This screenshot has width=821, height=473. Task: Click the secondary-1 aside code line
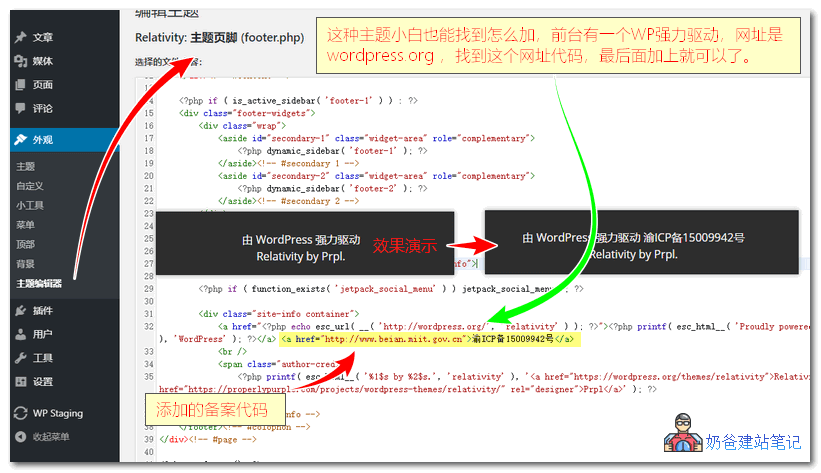tap(376, 138)
